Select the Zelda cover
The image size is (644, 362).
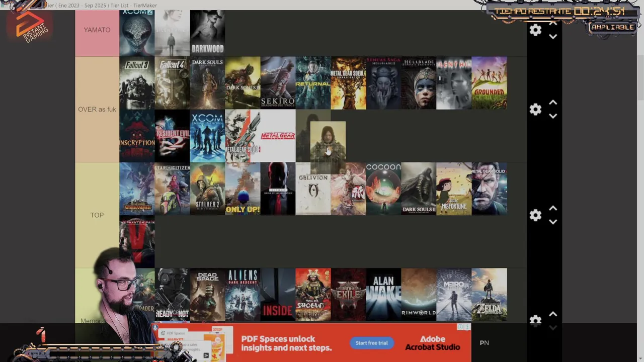[x=489, y=295]
